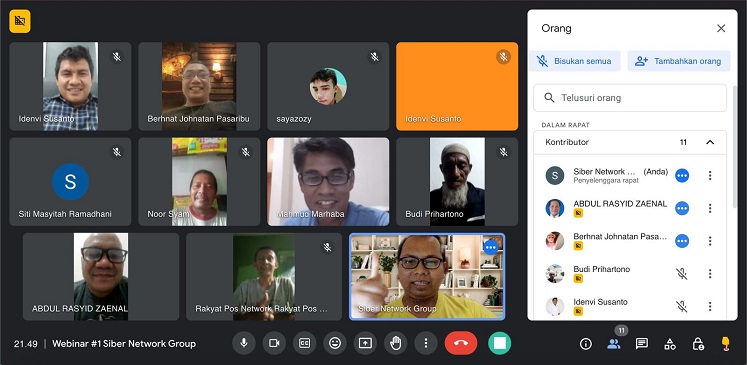Click the Penyelenggara rapat subtitle text
Image resolution: width=747 pixels, height=365 pixels.
tap(606, 181)
